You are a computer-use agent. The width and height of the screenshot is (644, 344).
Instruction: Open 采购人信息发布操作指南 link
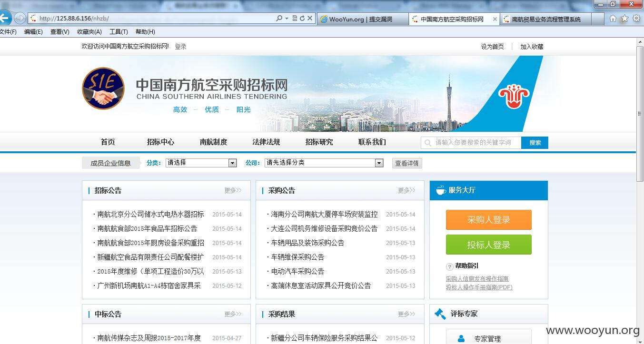click(477, 279)
